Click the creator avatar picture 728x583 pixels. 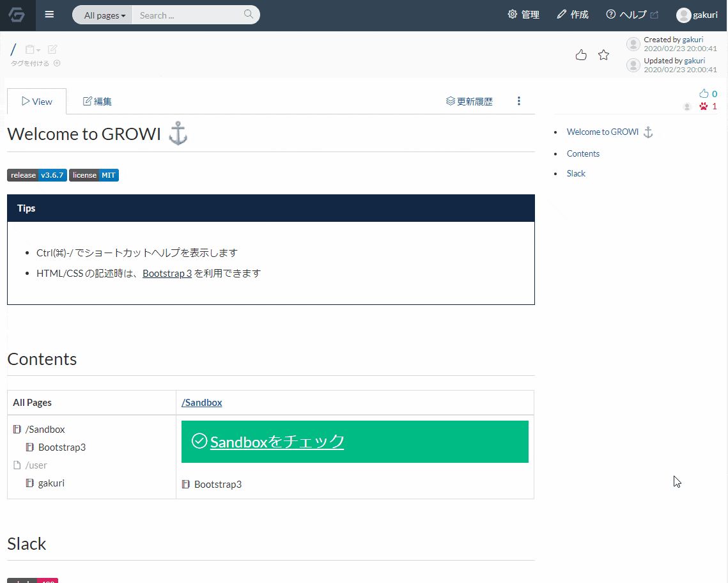coord(633,44)
